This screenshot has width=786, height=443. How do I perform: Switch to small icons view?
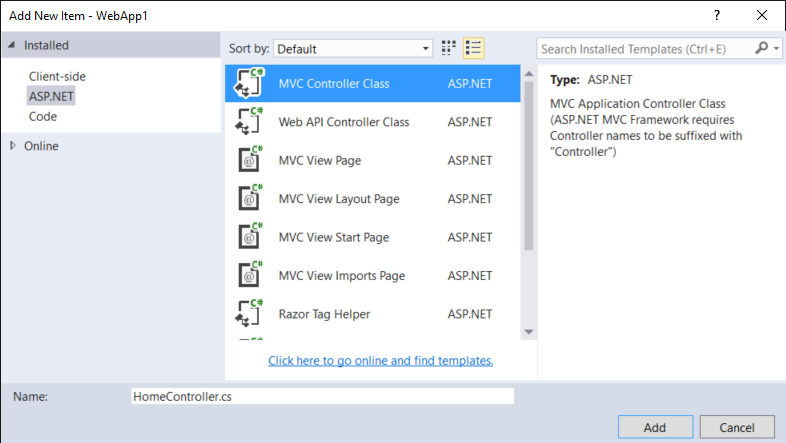[449, 48]
